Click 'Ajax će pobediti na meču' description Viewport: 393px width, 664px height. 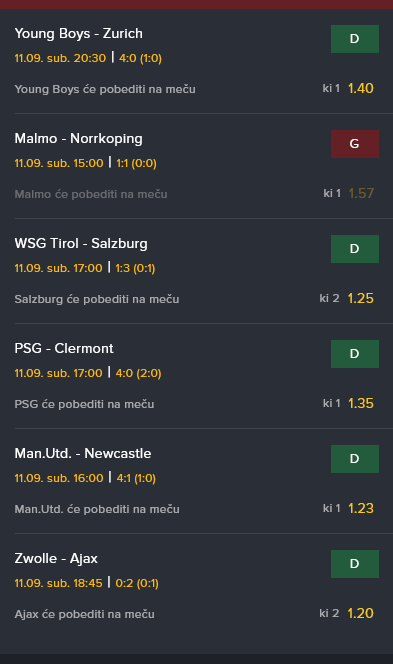(x=84, y=614)
